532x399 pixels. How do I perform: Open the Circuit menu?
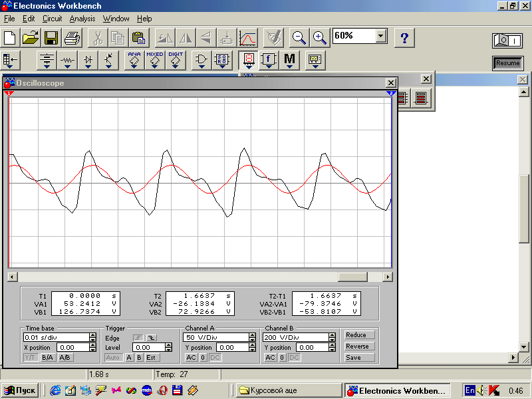(x=52, y=19)
